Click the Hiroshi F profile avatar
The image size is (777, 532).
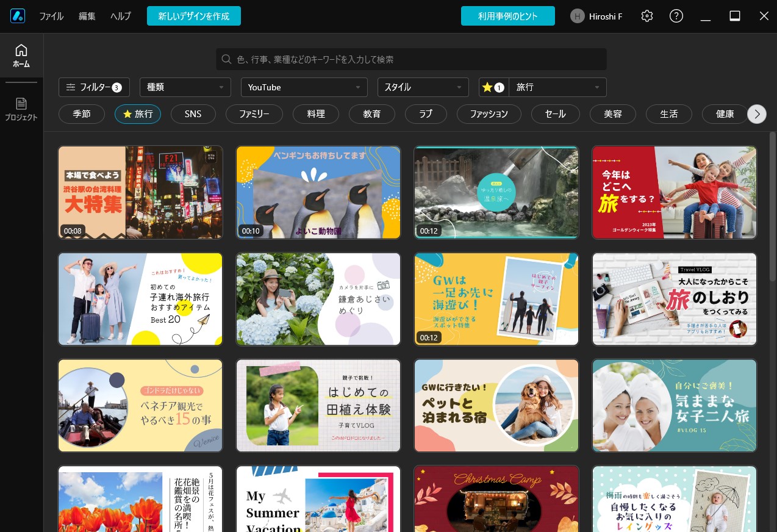[x=577, y=16]
